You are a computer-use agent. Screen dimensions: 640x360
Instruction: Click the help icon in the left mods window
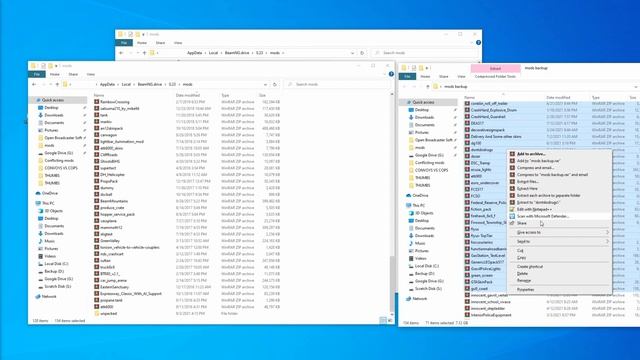point(391,74)
